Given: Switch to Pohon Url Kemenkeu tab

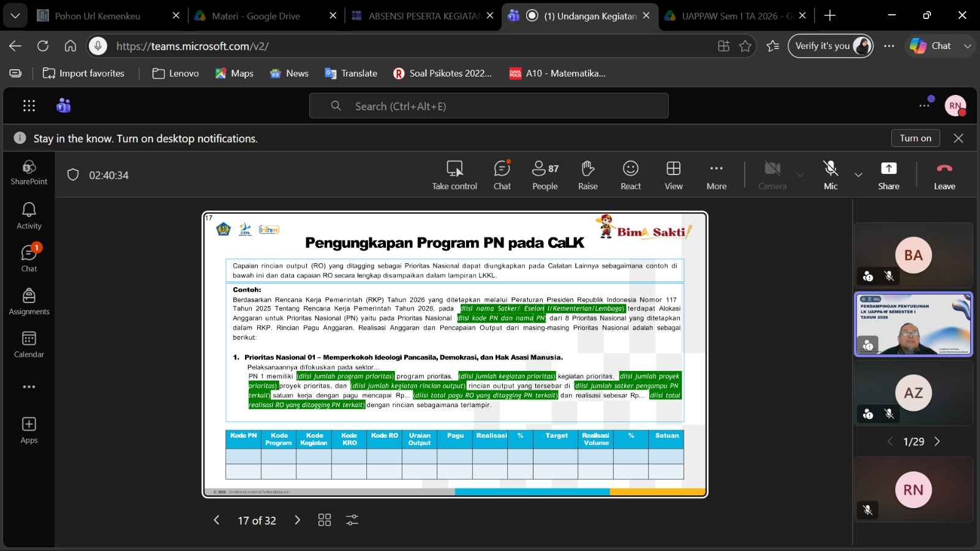Looking at the screenshot, I should tap(109, 16).
